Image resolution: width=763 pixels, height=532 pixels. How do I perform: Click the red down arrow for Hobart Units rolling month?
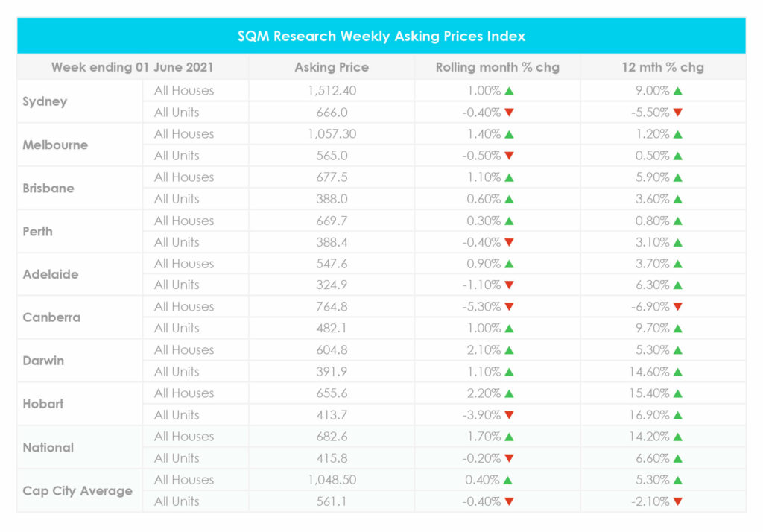(x=509, y=415)
